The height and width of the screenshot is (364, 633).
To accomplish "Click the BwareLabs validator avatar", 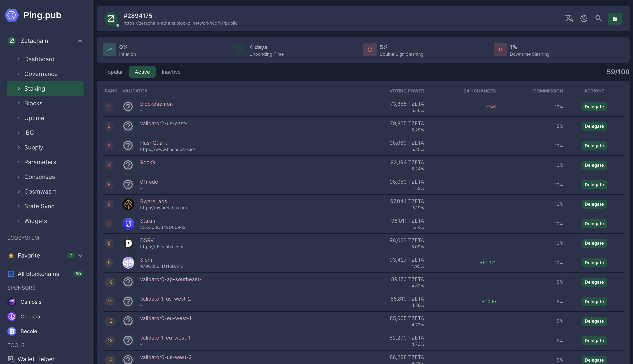I will tap(128, 204).
